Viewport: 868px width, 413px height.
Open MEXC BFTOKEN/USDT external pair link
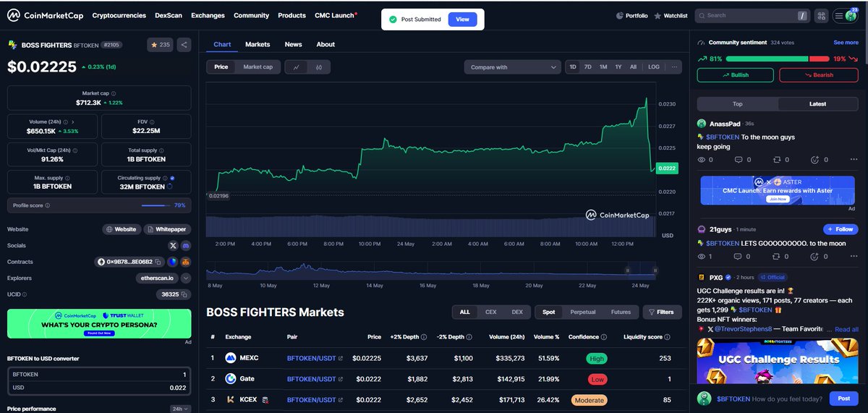[x=341, y=358]
